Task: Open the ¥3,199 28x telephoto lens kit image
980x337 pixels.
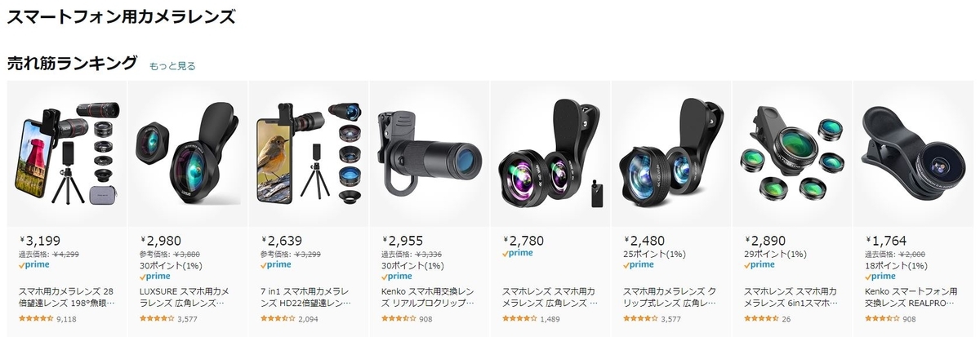Action: (x=66, y=153)
